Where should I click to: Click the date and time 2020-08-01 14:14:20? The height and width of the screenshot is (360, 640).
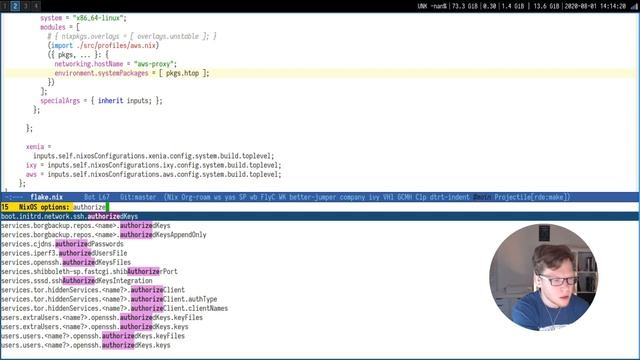[x=595, y=6]
